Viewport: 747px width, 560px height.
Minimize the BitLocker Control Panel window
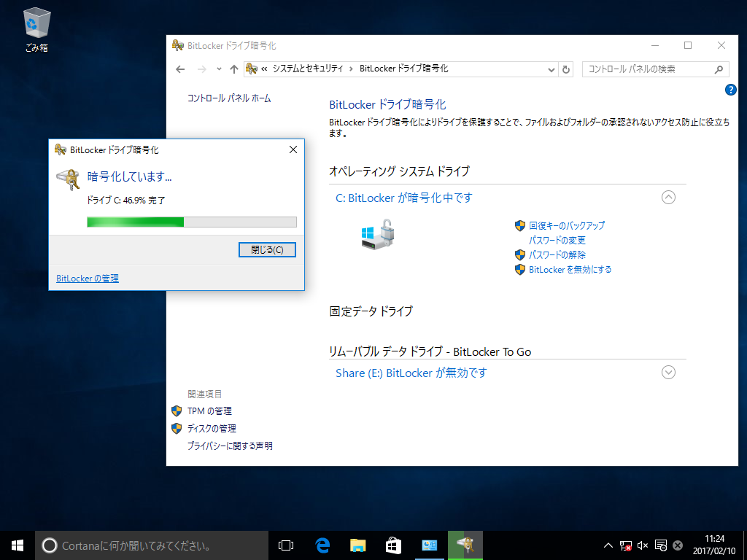point(655,46)
